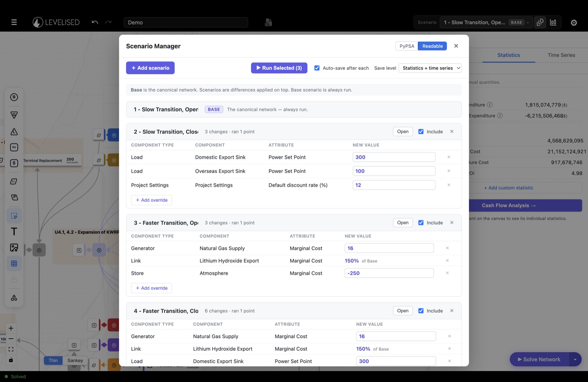Click the shapes tool in sidebar
Screen dimensions: 588x382
tap(14, 298)
